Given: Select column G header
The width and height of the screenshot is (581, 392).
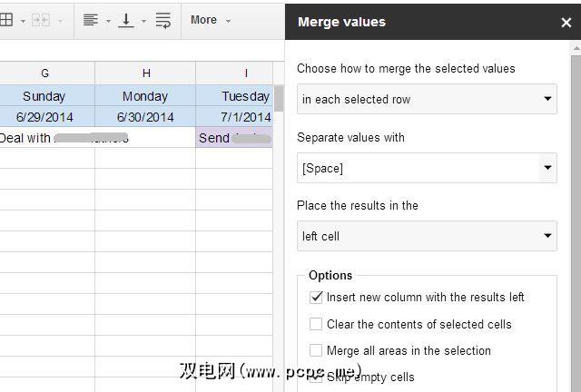Looking at the screenshot, I should tap(45, 73).
